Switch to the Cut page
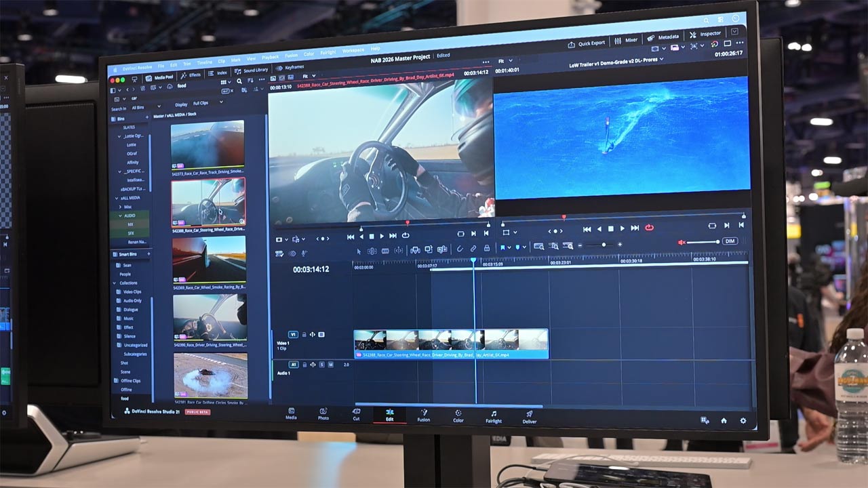 pyautogui.click(x=356, y=414)
